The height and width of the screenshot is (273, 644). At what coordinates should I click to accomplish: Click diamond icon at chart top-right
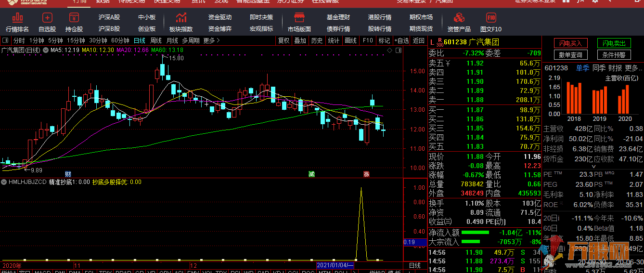(x=389, y=50)
